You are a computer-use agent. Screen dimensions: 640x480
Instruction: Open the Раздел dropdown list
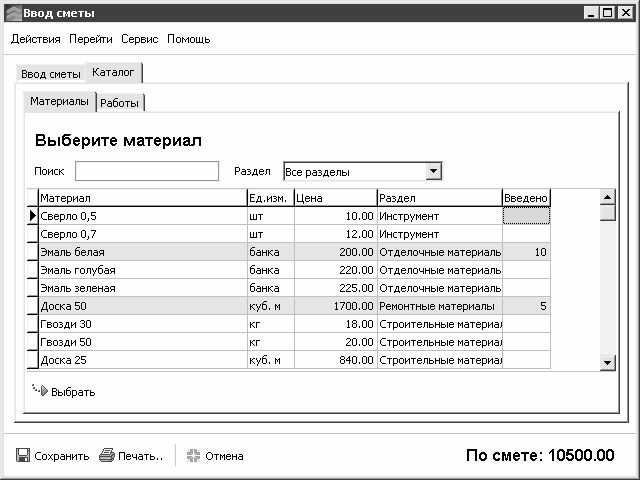pos(433,171)
